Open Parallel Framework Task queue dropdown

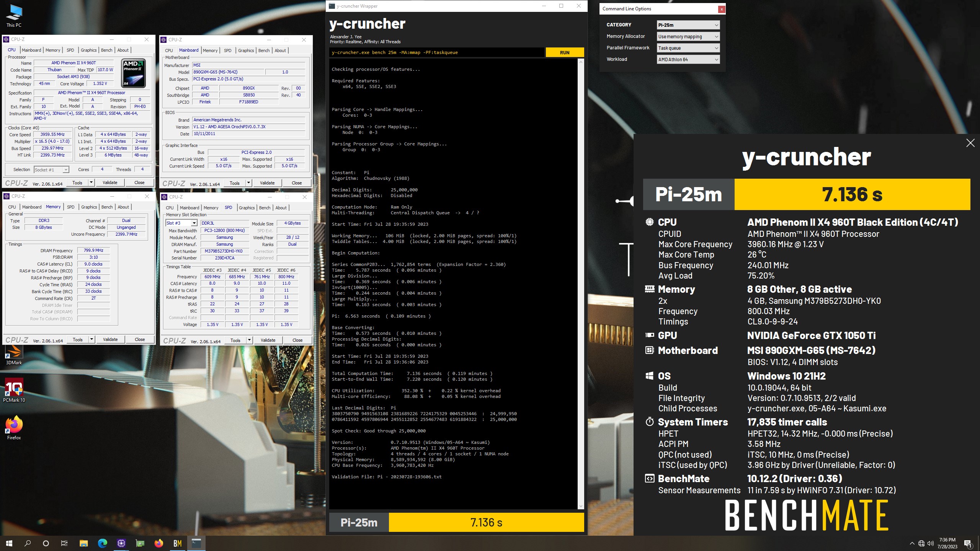[688, 48]
